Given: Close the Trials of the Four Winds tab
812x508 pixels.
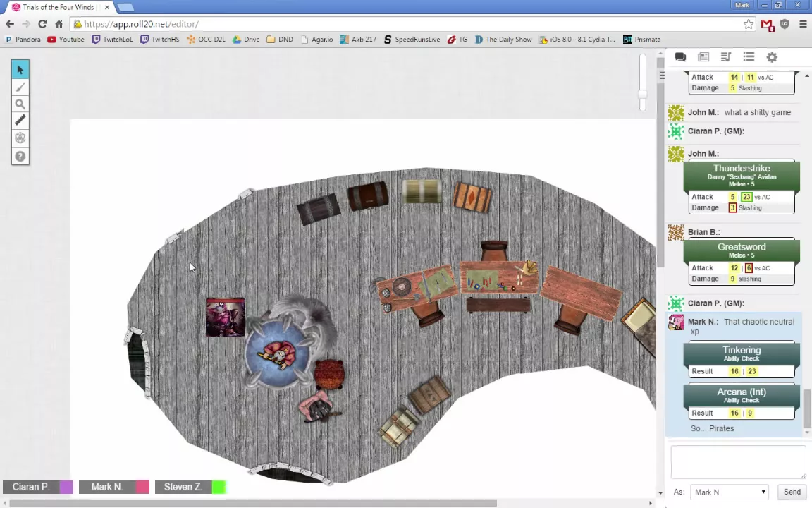Looking at the screenshot, I should [x=106, y=7].
